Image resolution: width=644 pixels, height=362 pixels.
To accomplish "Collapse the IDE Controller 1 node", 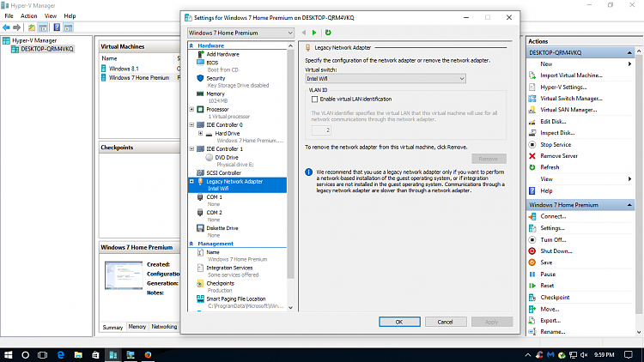I will (x=191, y=149).
